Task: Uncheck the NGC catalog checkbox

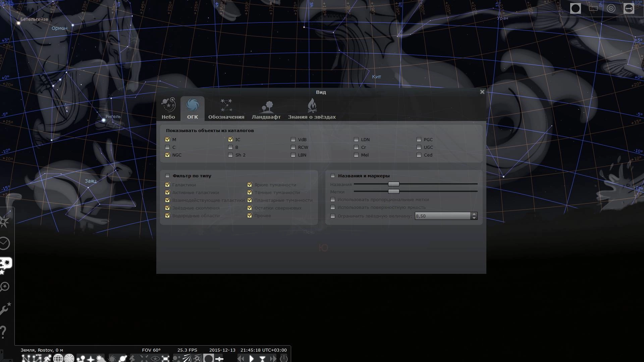Action: pyautogui.click(x=167, y=155)
